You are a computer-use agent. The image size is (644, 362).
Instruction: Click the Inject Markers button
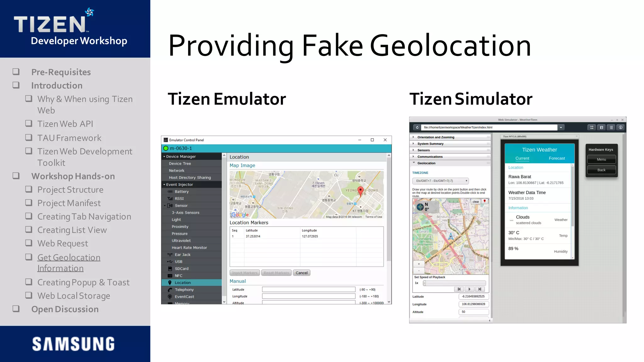(x=245, y=273)
